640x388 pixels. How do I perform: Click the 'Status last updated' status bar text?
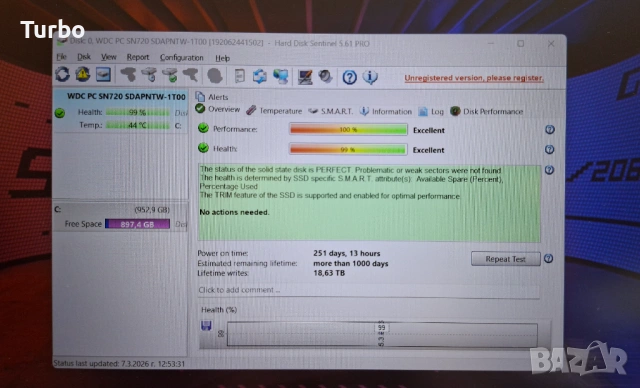[x=119, y=364]
